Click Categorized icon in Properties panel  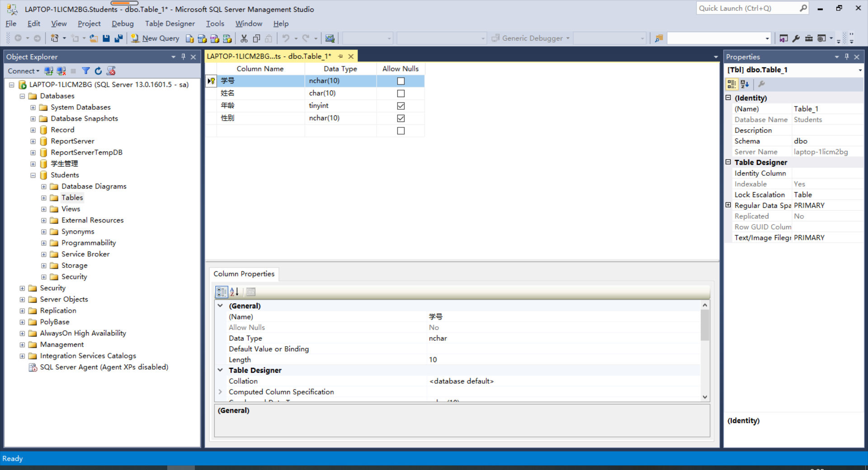pos(731,84)
